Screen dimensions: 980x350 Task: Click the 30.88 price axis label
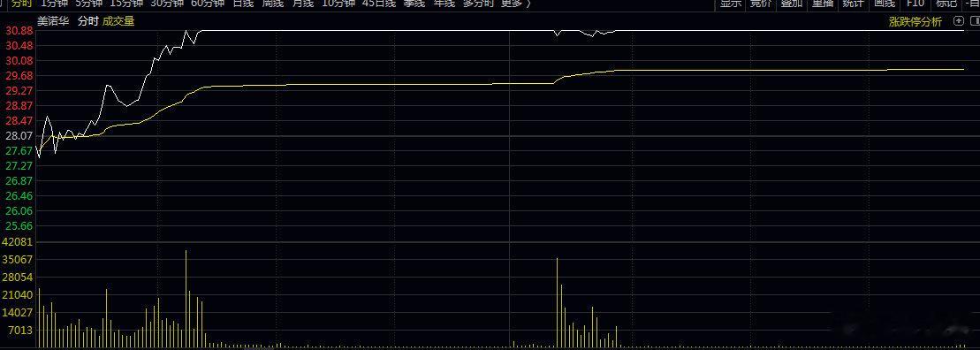pyautogui.click(x=19, y=31)
